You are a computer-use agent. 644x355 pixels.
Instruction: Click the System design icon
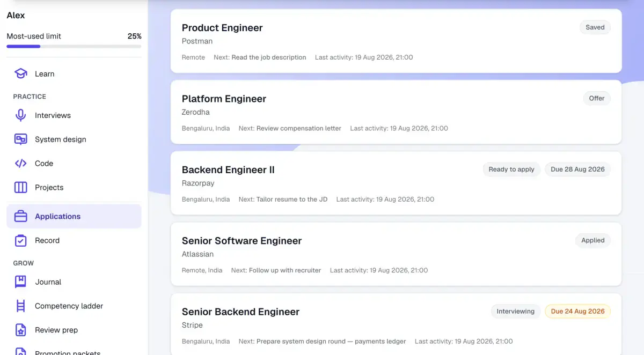tap(20, 139)
